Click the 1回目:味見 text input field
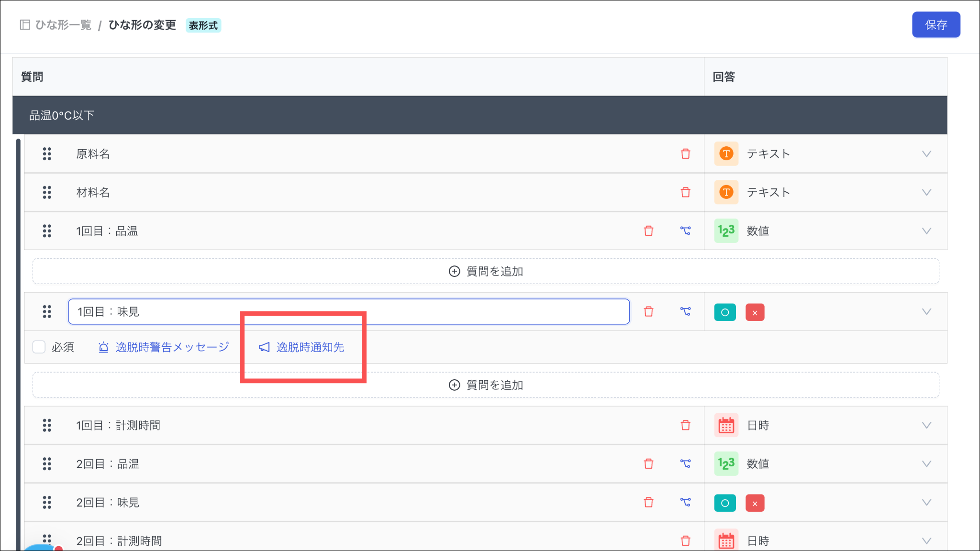 pos(348,311)
